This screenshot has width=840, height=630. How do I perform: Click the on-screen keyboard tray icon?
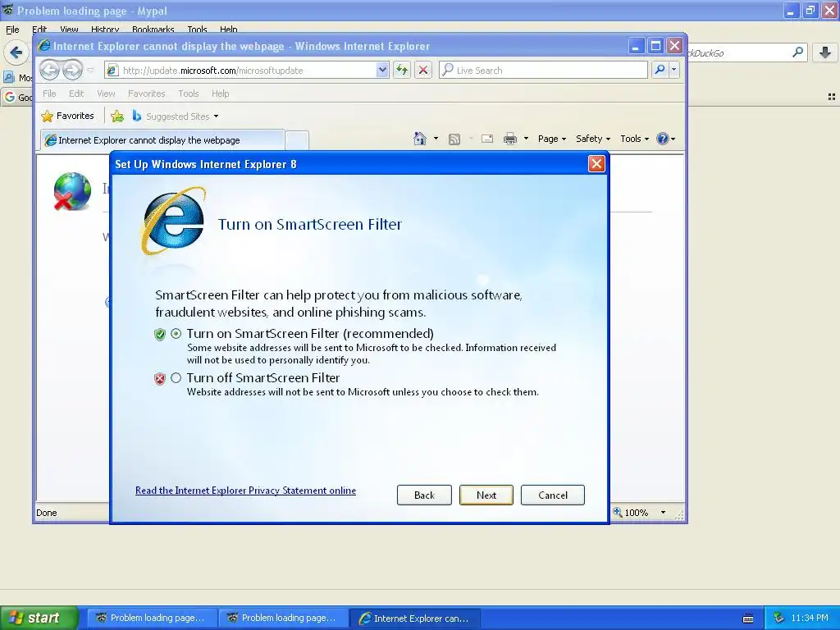[x=748, y=619]
